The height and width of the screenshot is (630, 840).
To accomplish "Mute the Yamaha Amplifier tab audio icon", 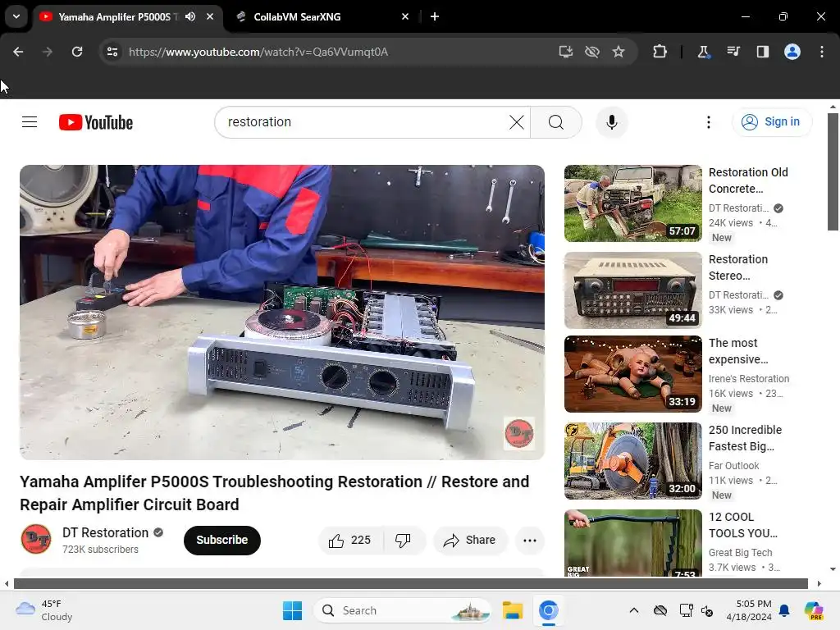I will (x=190, y=16).
